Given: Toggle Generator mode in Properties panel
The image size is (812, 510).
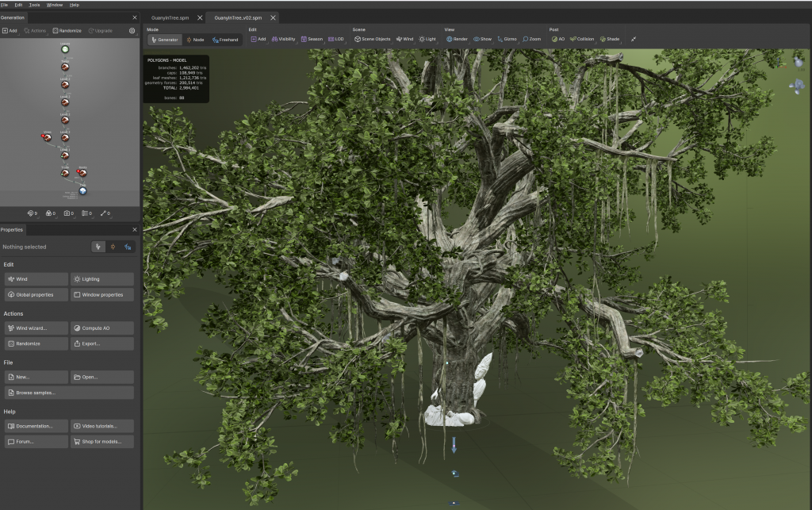Looking at the screenshot, I should (99, 247).
